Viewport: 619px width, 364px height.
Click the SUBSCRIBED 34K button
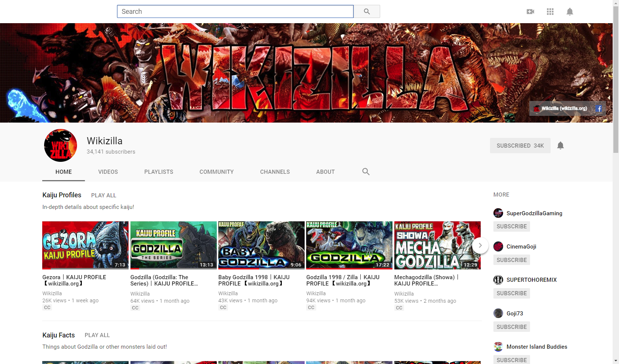click(x=520, y=146)
